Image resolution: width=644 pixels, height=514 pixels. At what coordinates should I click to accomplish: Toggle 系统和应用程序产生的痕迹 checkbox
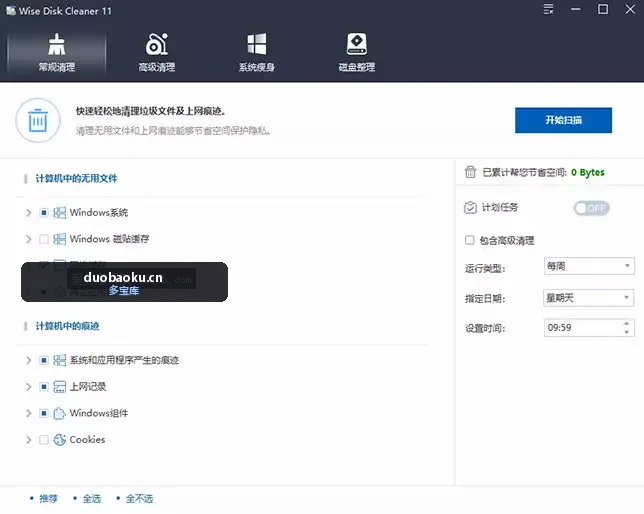click(x=44, y=360)
